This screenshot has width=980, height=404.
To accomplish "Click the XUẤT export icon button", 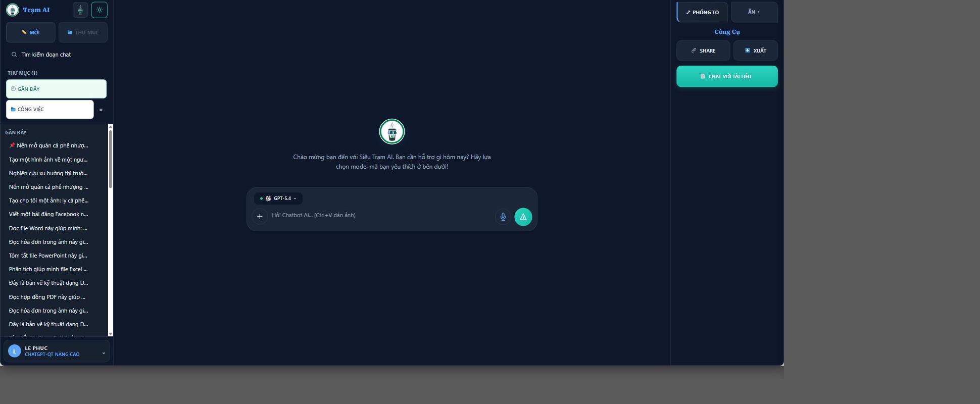I will 756,50.
